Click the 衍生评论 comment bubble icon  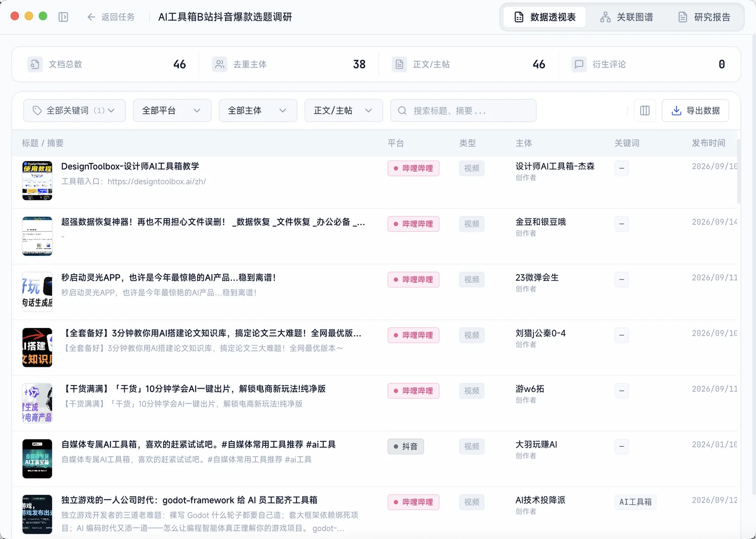click(579, 64)
